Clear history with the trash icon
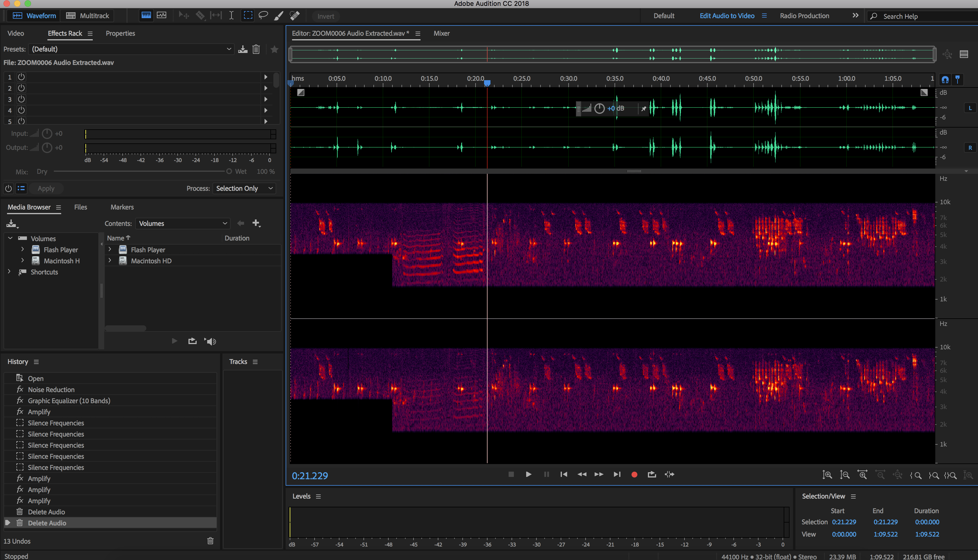Screen dimensions: 978x560 coord(210,541)
